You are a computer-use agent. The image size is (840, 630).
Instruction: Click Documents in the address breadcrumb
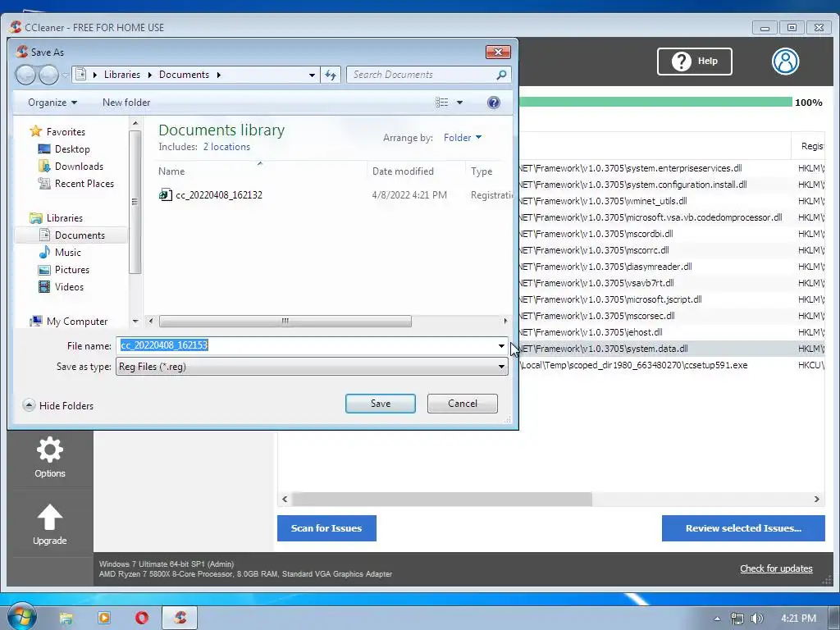[x=184, y=75]
